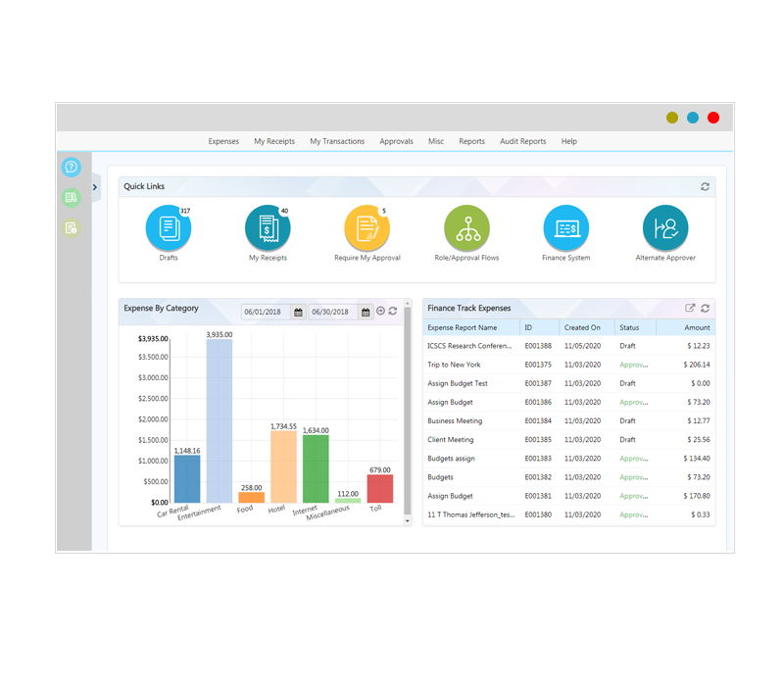Screen dimensions: 784x686
Task: Click the Require My Approval icon
Action: coord(367,228)
